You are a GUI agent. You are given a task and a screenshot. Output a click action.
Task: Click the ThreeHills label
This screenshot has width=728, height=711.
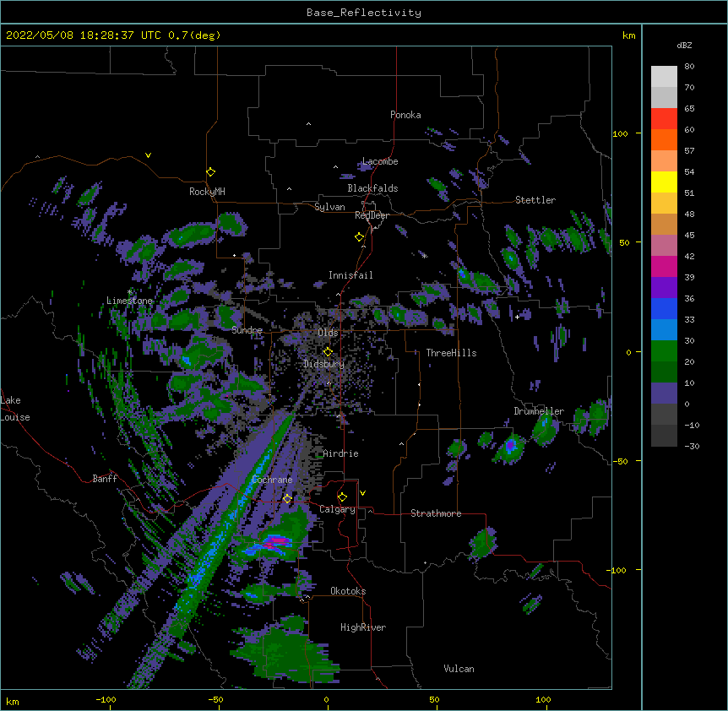point(451,353)
